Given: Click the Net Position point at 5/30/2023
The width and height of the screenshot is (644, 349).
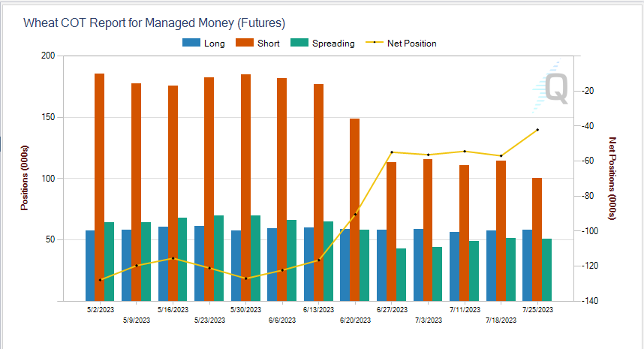Looking at the screenshot, I should (246, 278).
